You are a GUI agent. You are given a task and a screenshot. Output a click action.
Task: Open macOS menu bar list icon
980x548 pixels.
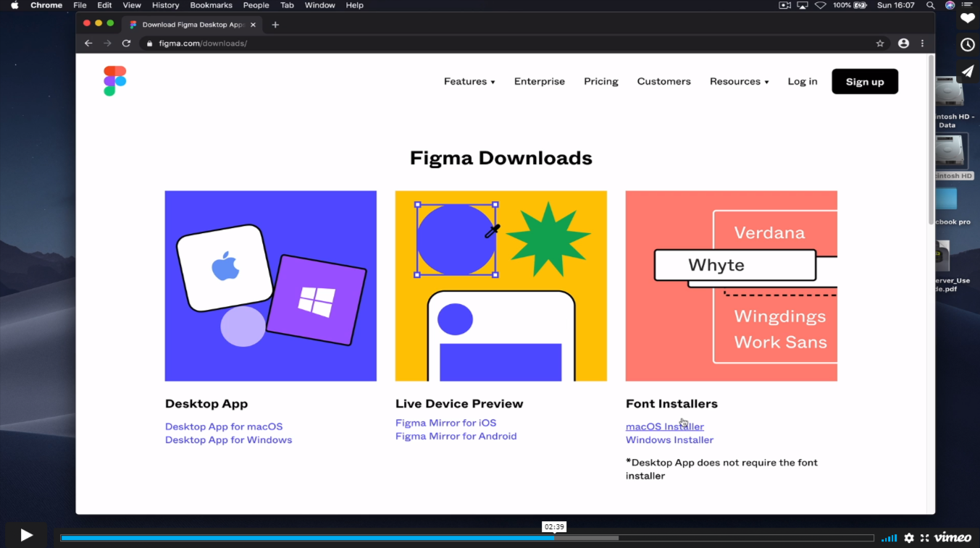(x=968, y=5)
